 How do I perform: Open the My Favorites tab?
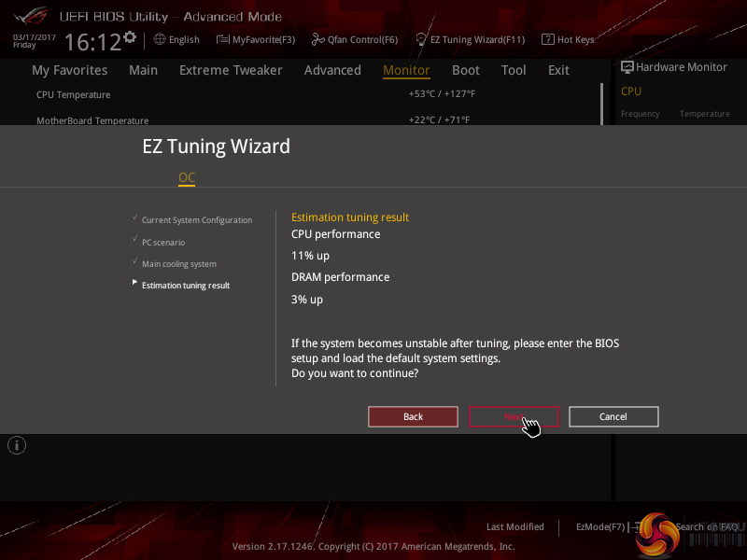coord(69,71)
